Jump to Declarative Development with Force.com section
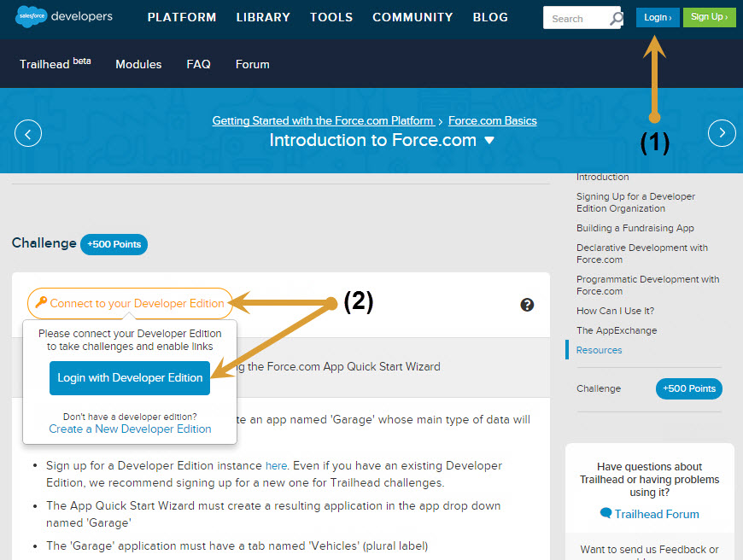This screenshot has width=743, height=560. pyautogui.click(x=642, y=254)
